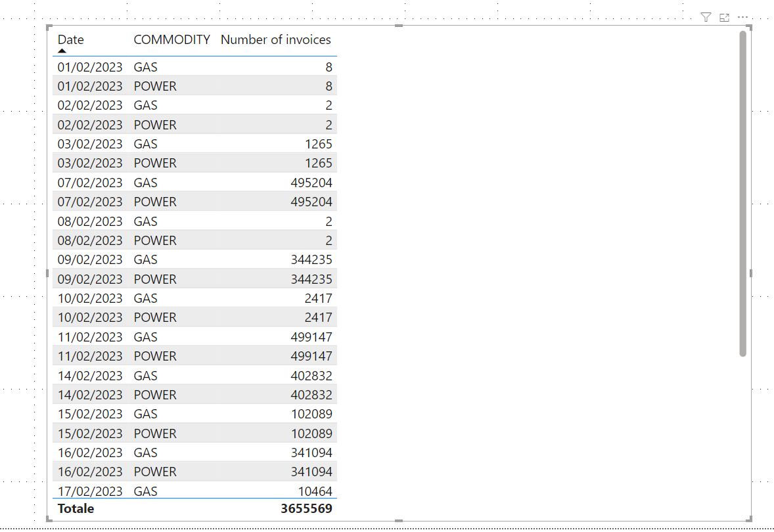Click the focus mode icon

[x=724, y=18]
